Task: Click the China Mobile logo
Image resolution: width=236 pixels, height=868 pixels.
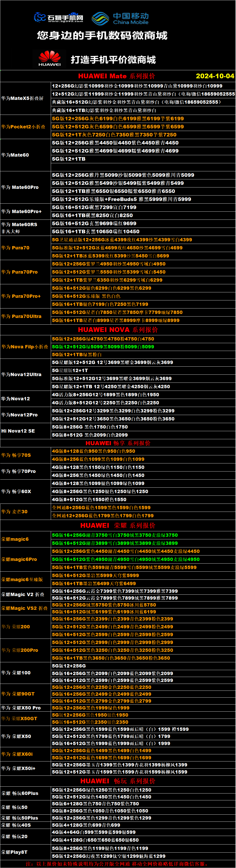Action: [x=120, y=19]
